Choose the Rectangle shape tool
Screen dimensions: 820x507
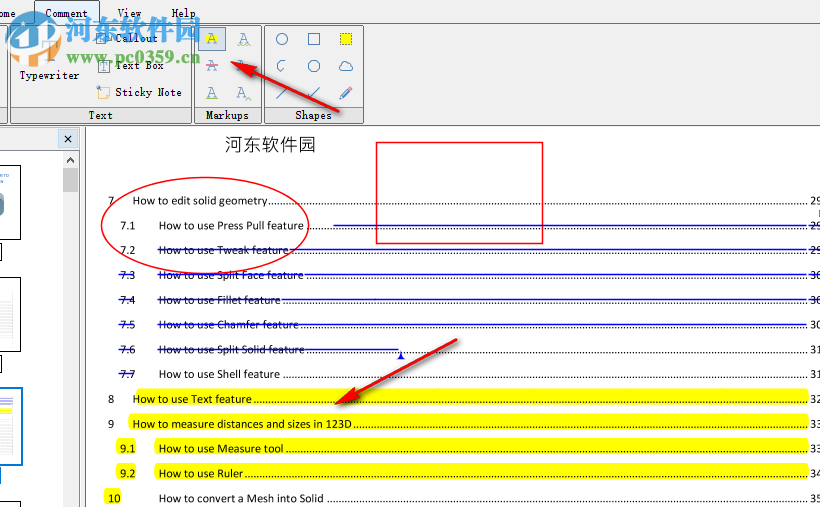click(x=314, y=39)
